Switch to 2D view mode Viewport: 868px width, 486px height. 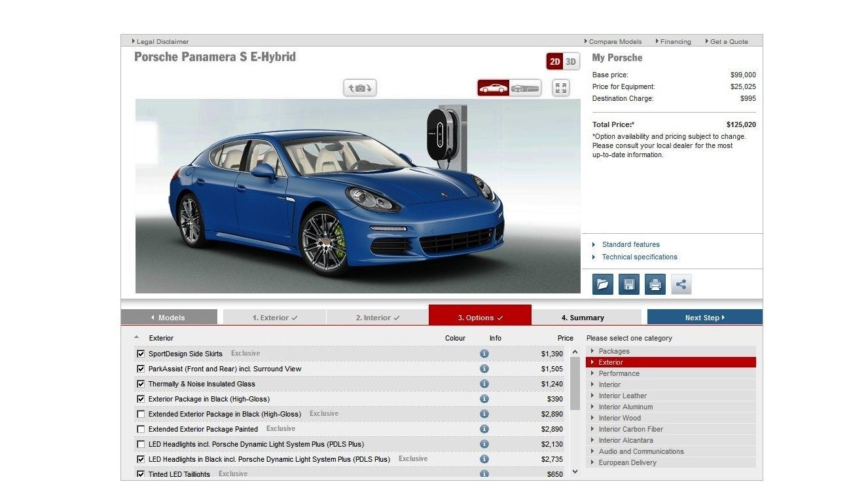pyautogui.click(x=555, y=62)
